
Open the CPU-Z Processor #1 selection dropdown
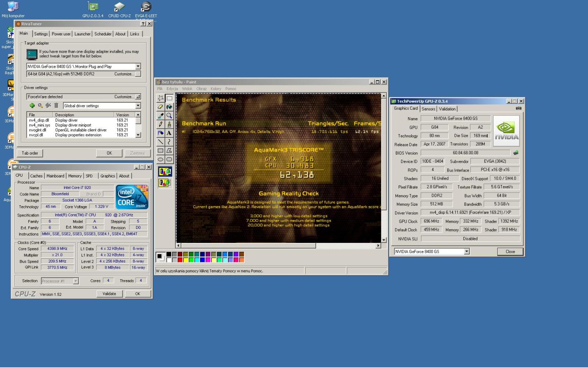click(76, 281)
